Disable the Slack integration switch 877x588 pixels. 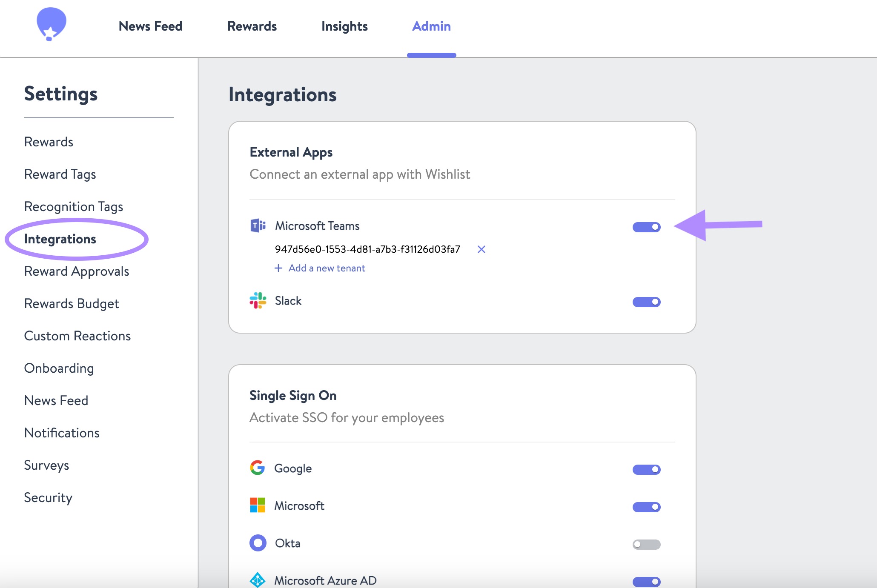pyautogui.click(x=646, y=302)
